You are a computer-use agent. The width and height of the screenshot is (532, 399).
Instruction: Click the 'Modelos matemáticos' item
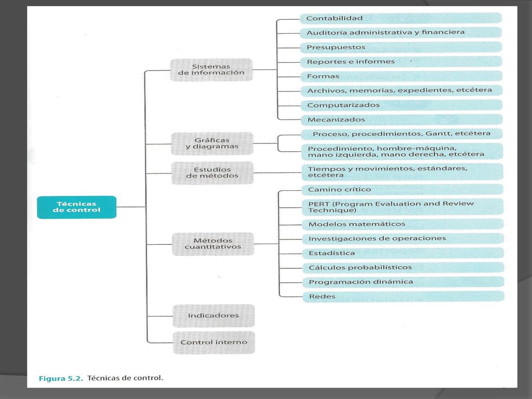coord(403,224)
